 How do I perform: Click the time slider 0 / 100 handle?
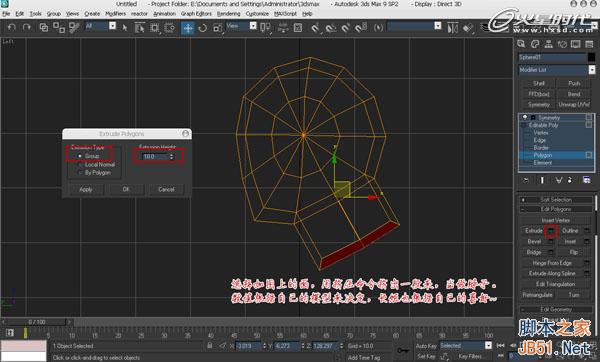click(37, 322)
